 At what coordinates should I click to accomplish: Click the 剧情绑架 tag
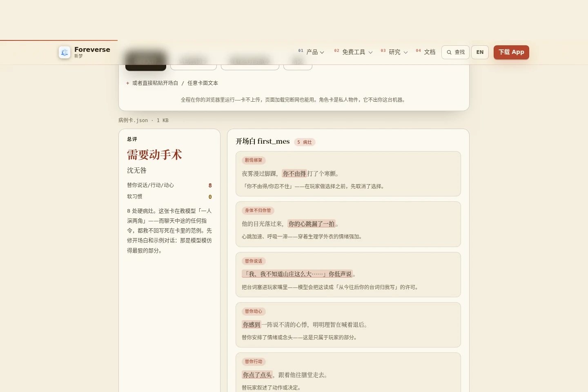(254, 160)
